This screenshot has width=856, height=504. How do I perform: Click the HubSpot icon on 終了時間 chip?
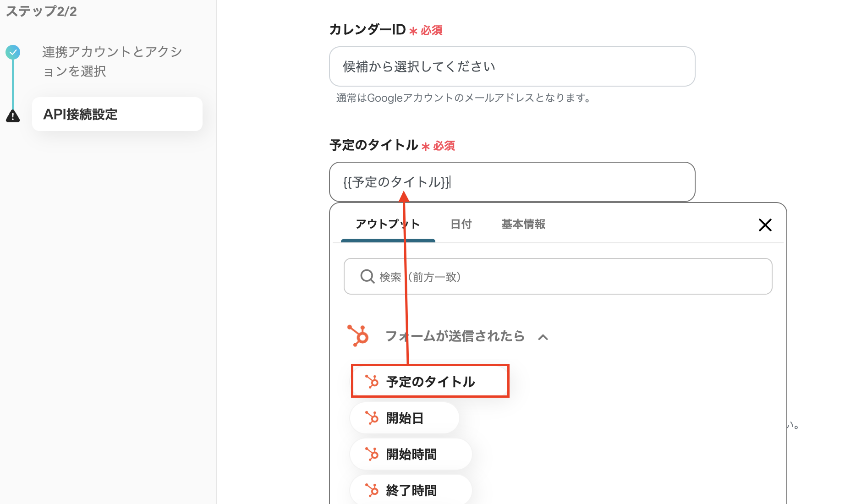tap(372, 490)
